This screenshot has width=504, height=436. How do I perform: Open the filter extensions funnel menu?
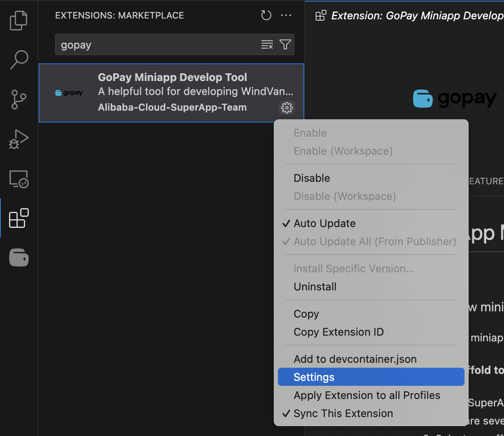285,45
